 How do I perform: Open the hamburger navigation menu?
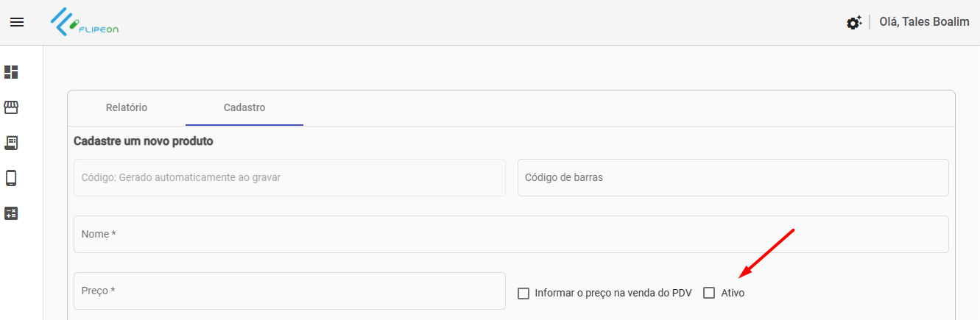(17, 22)
